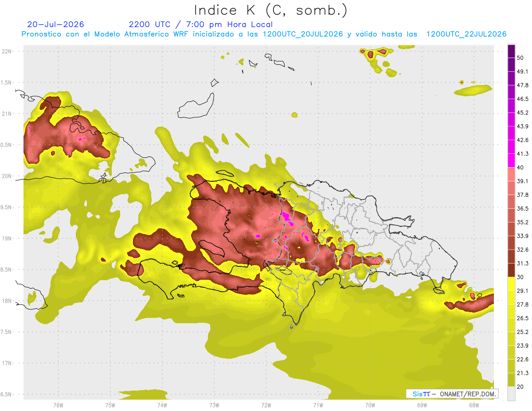Click the colorbar value "25.2"

click(523, 332)
